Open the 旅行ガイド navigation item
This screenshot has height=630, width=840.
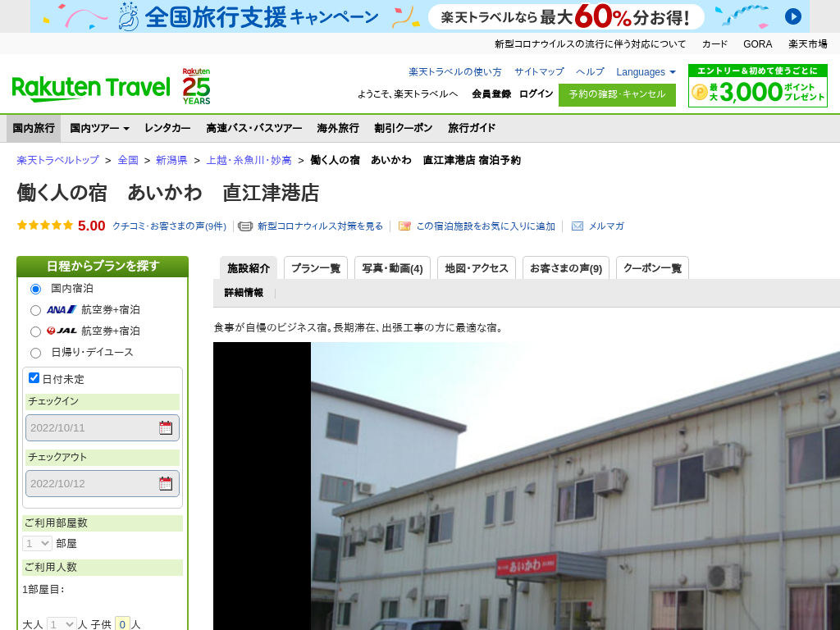click(x=472, y=128)
